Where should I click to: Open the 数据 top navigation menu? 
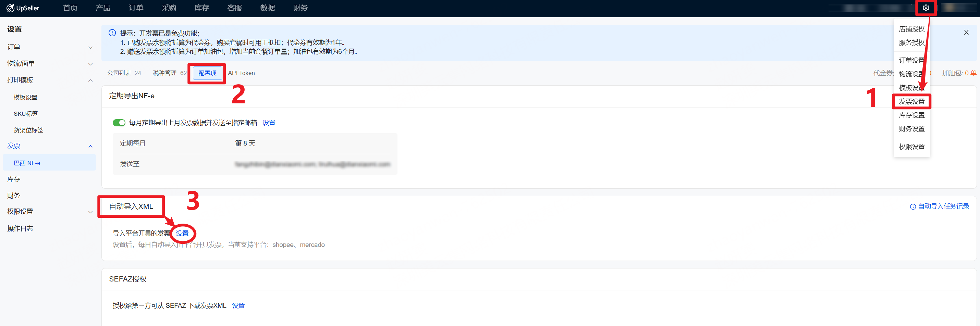pyautogui.click(x=267, y=8)
